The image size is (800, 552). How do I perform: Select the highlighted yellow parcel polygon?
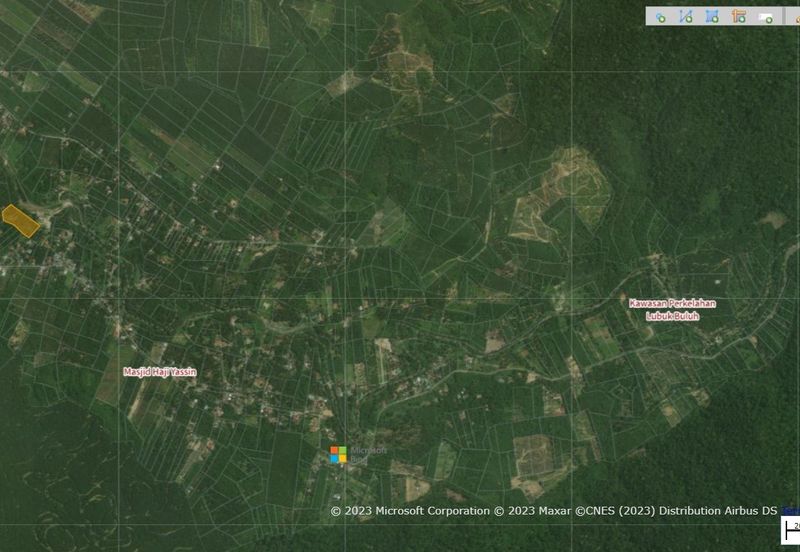point(20,220)
